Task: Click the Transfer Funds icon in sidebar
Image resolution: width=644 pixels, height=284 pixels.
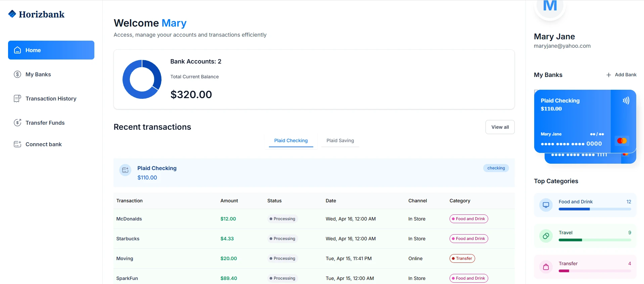Action: [17, 123]
